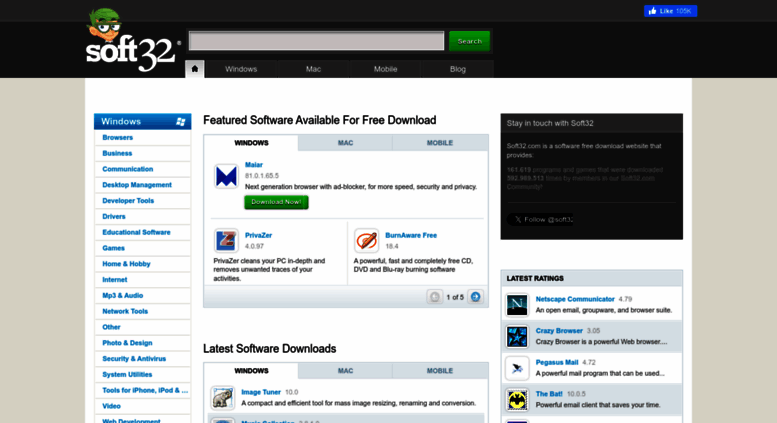Click the Crazy Browser star icon
777x423 pixels.
tap(517, 336)
